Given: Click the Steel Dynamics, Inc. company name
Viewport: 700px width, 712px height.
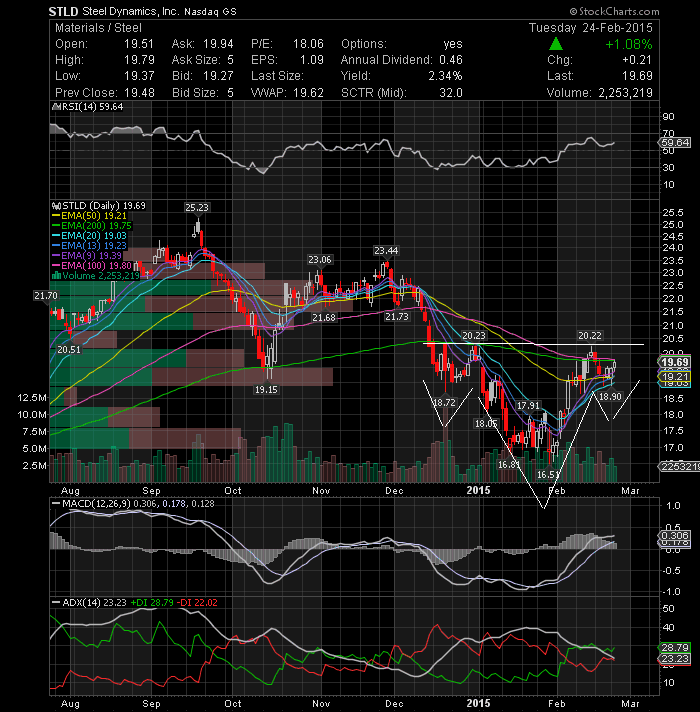Looking at the screenshot, I should point(131,11).
